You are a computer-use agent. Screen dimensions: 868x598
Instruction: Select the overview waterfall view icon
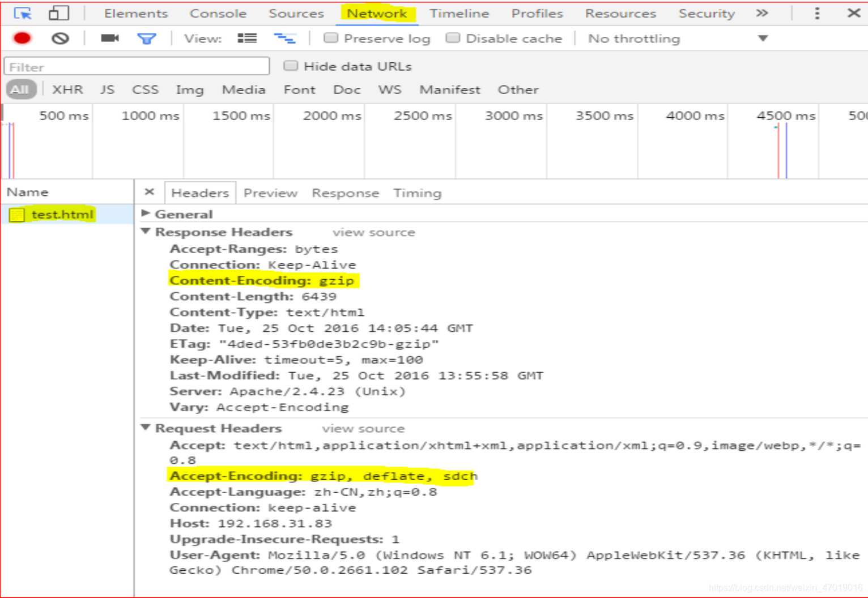pyautogui.click(x=284, y=38)
